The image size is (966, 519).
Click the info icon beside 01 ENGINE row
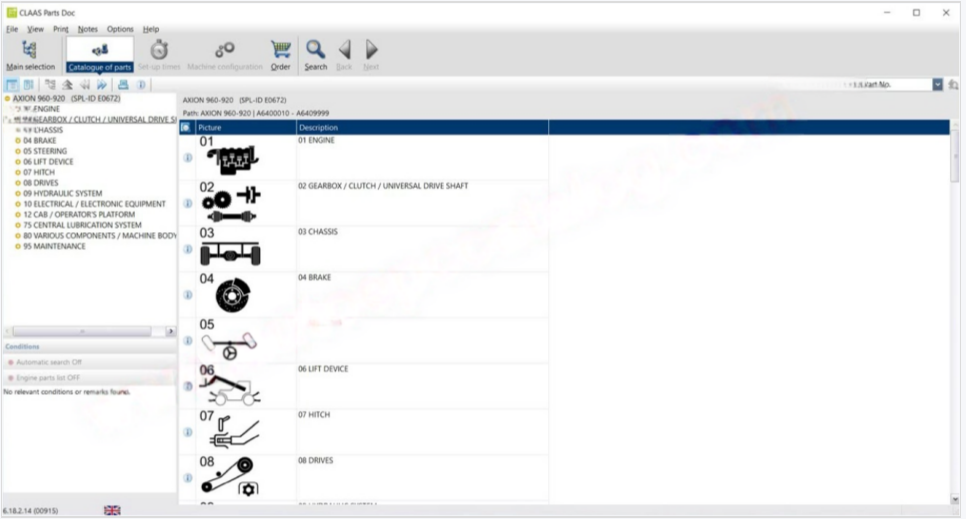187,157
